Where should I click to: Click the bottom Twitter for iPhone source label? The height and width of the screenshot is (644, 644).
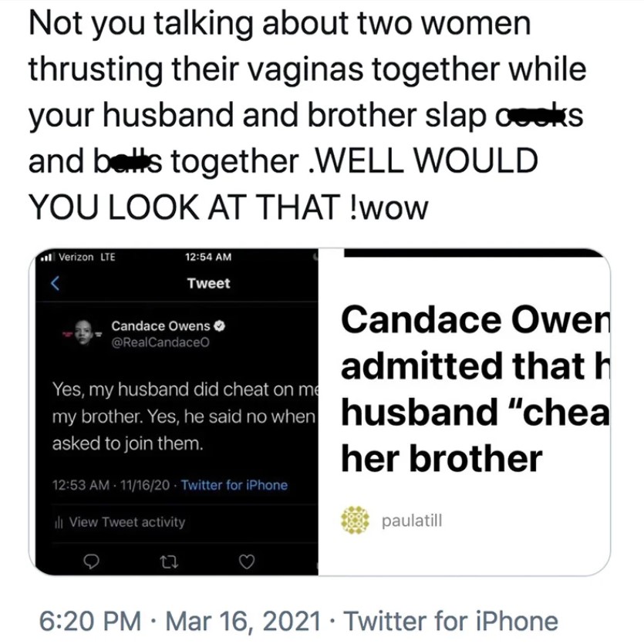(x=450, y=620)
